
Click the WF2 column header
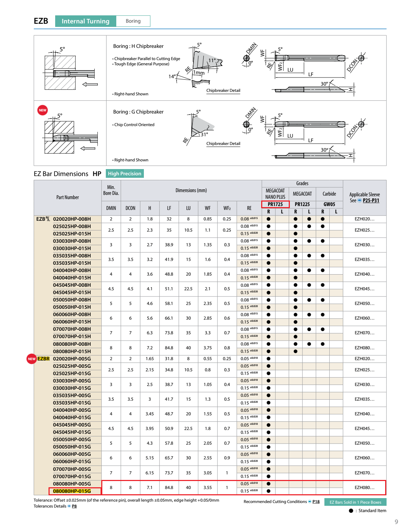click(227, 208)
